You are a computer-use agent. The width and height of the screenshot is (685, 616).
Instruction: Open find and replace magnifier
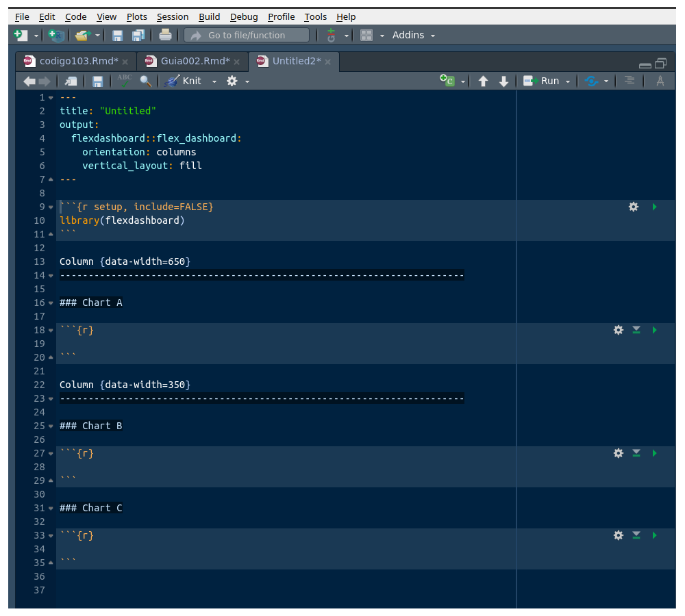145,81
